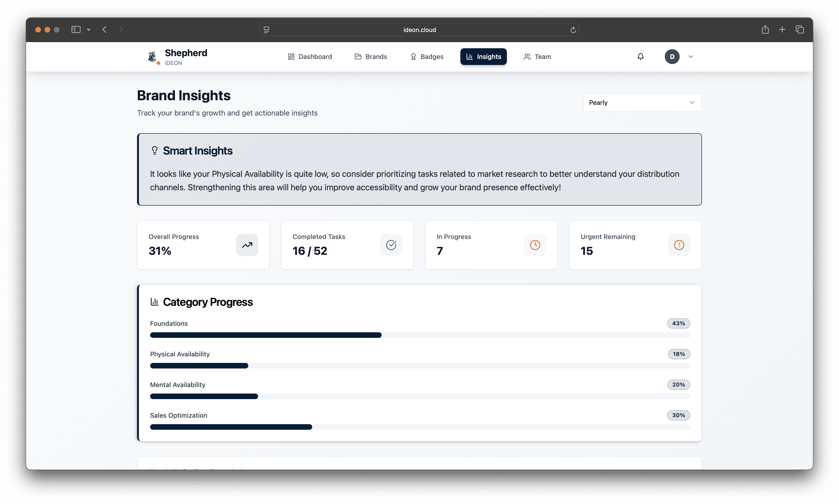Viewport: 839px width, 504px height.
Task: Click the Safari share icon
Action: [x=765, y=29]
